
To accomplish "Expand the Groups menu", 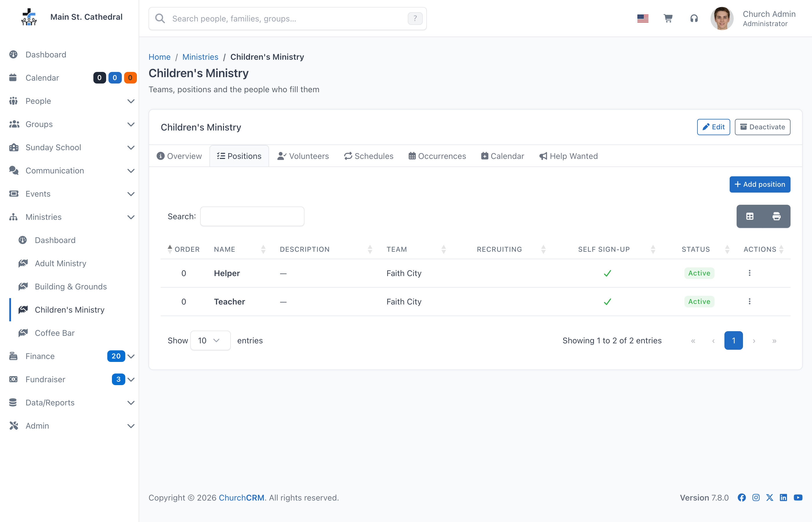I will click(x=69, y=124).
